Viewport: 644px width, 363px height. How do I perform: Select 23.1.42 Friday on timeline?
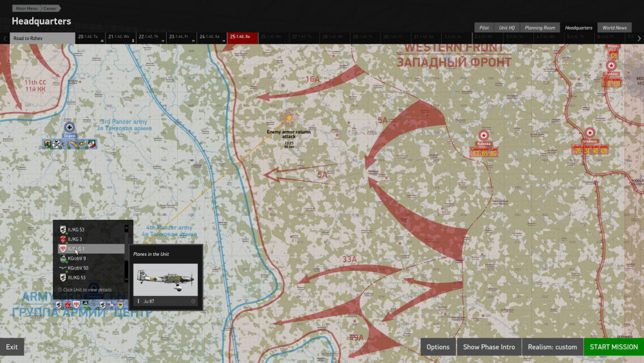pos(182,38)
